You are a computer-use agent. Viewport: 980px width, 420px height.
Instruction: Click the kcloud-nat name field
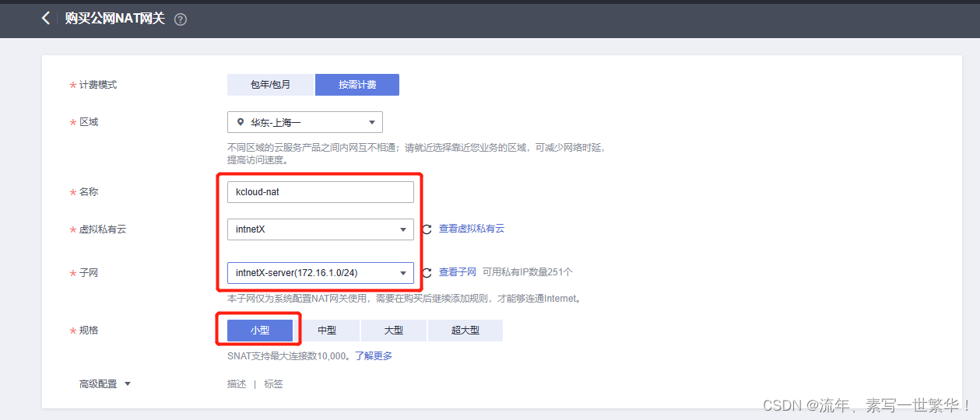pyautogui.click(x=321, y=192)
